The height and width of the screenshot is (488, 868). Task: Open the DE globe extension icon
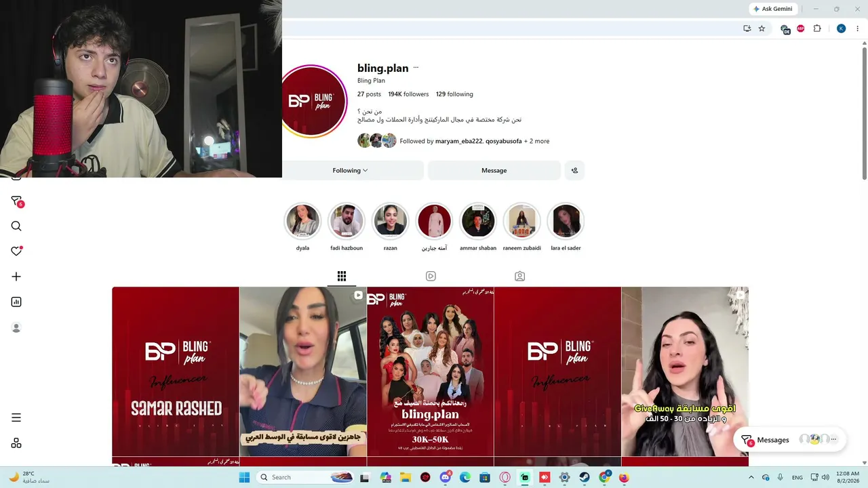tap(785, 29)
